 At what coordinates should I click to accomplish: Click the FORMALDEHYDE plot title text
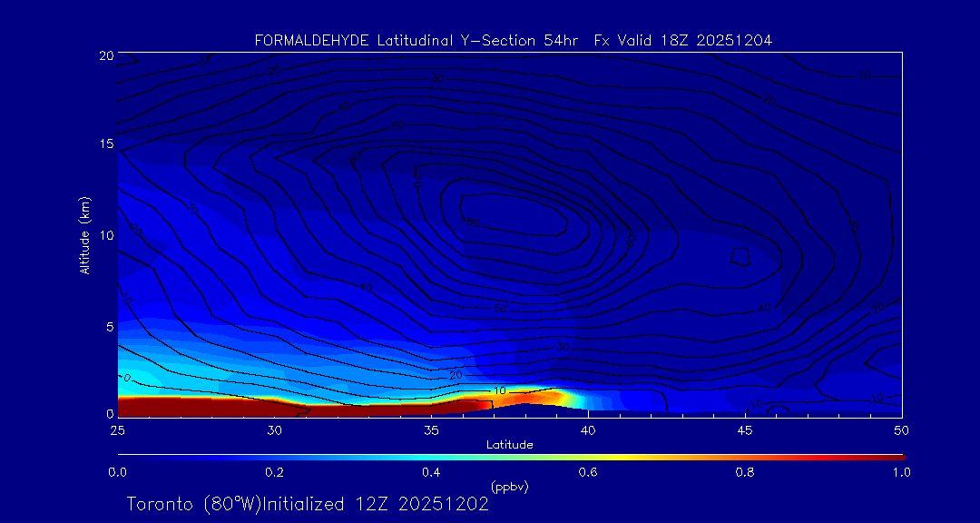tap(513, 40)
